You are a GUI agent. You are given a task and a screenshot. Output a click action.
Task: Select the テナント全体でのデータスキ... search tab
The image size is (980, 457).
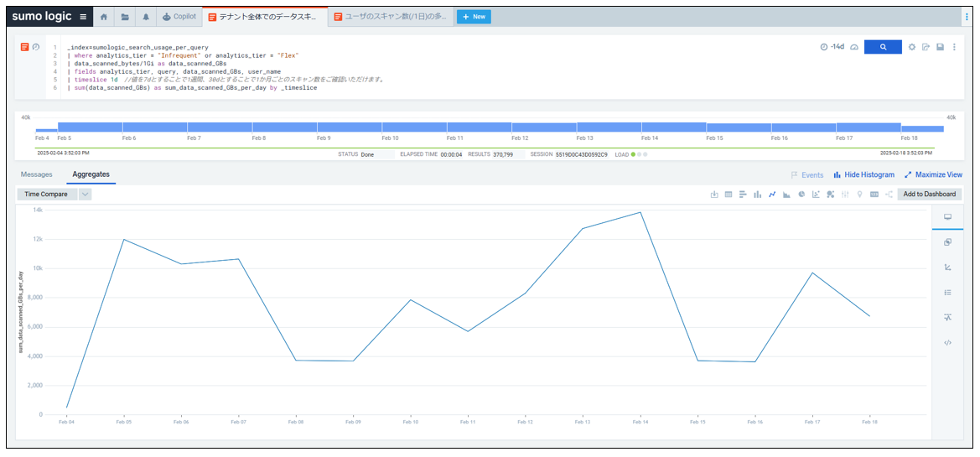[266, 17]
